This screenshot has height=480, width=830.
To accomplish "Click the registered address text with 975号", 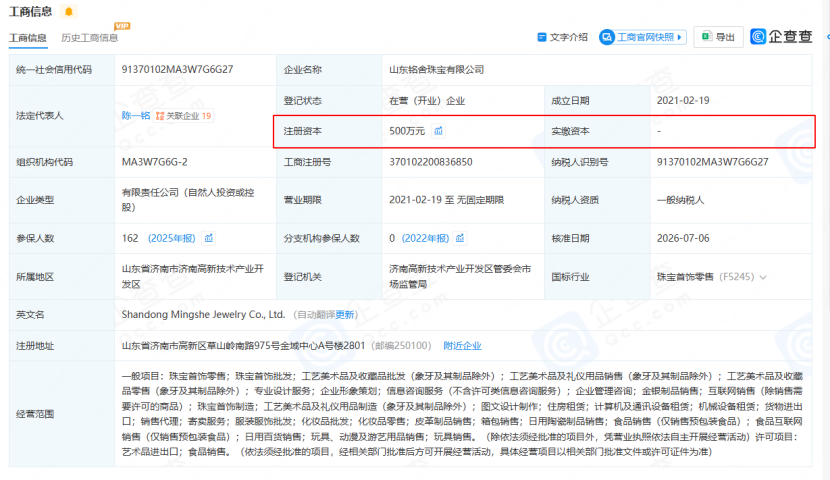I will (x=243, y=346).
